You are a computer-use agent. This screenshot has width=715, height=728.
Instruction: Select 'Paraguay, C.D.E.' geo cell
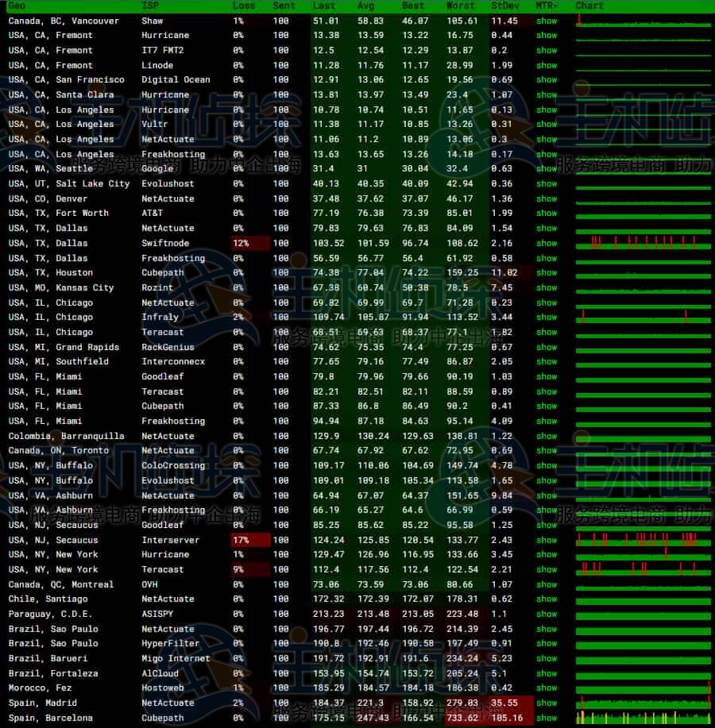[50, 614]
